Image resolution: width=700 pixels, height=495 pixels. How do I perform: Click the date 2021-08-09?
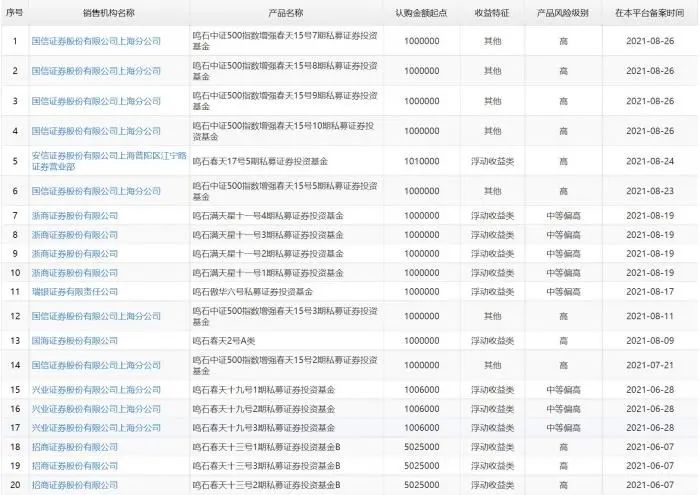pyautogui.click(x=650, y=341)
